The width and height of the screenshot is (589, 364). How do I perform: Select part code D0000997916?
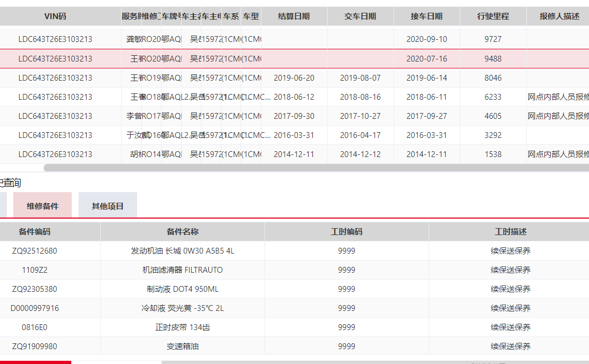(x=35, y=308)
